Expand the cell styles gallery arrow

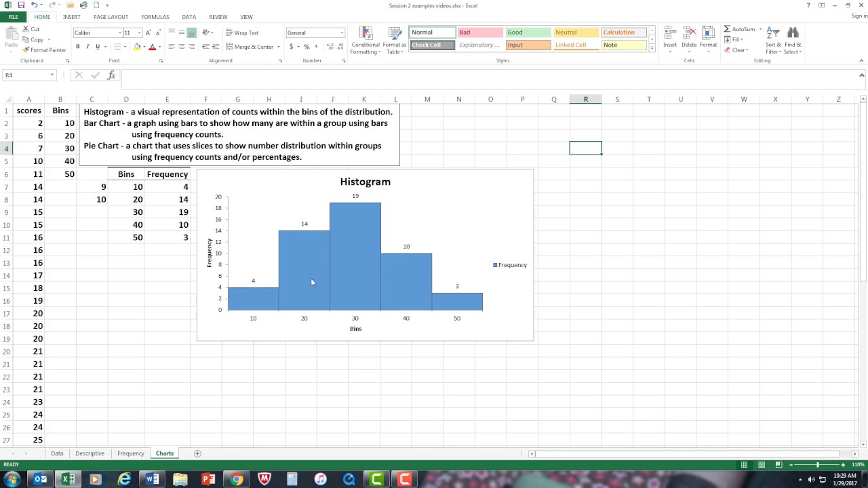[x=652, y=48]
